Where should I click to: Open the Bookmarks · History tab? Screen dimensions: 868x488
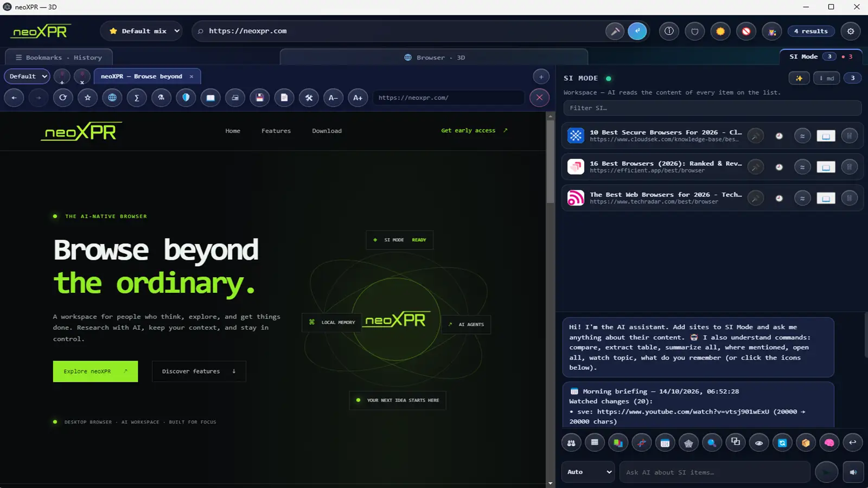(x=59, y=57)
